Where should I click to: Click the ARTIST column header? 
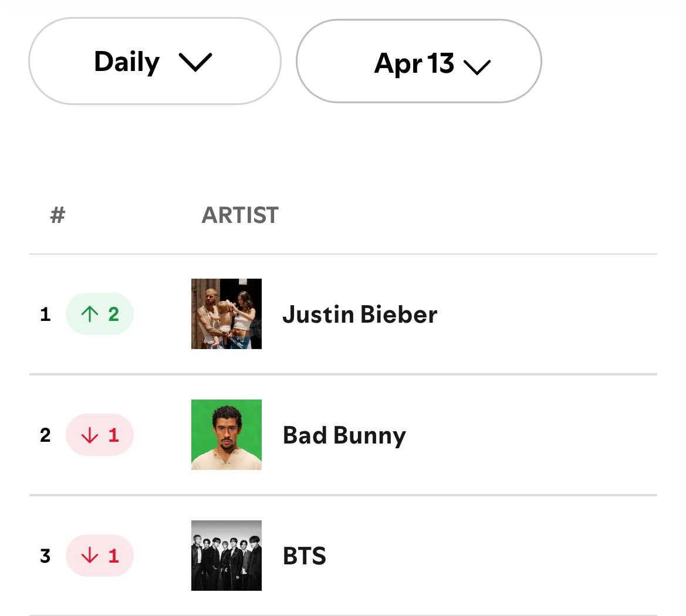click(240, 215)
